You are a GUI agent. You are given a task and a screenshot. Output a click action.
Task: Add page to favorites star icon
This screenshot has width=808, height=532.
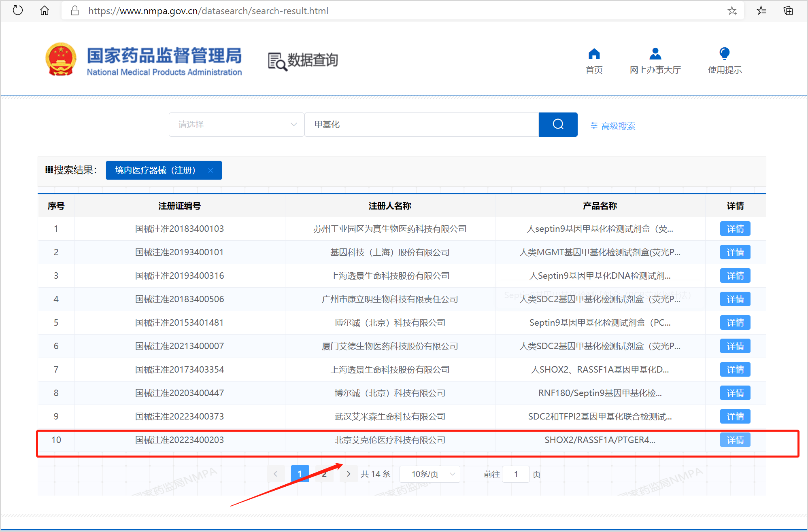pos(731,11)
